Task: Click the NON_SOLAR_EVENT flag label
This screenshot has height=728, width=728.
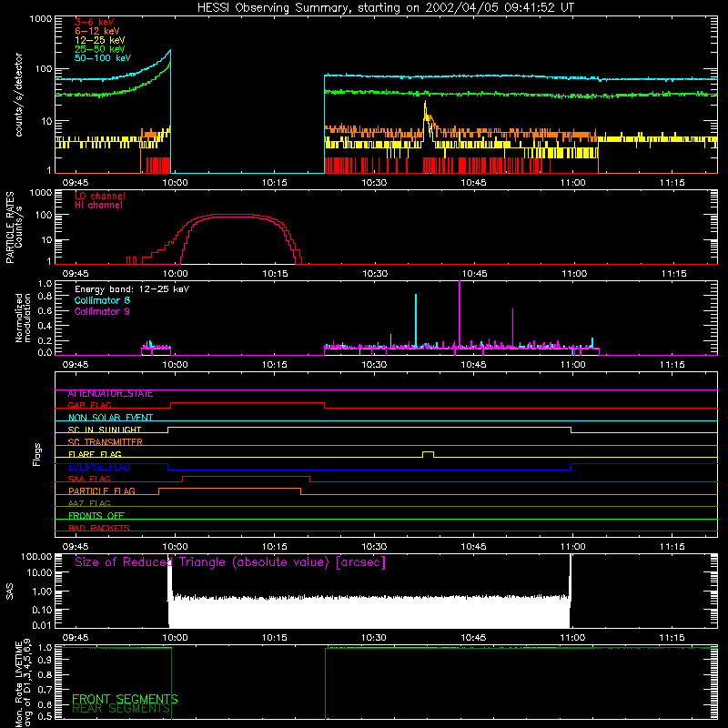Action: [x=110, y=418]
